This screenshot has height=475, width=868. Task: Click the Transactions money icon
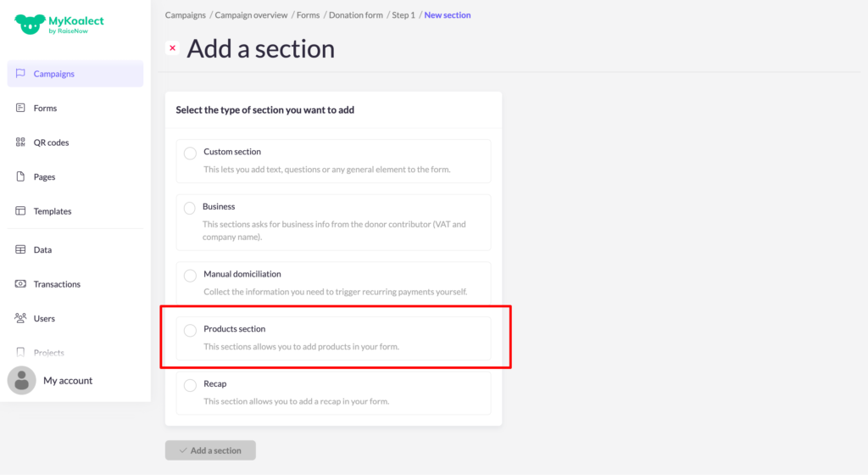[x=20, y=284]
